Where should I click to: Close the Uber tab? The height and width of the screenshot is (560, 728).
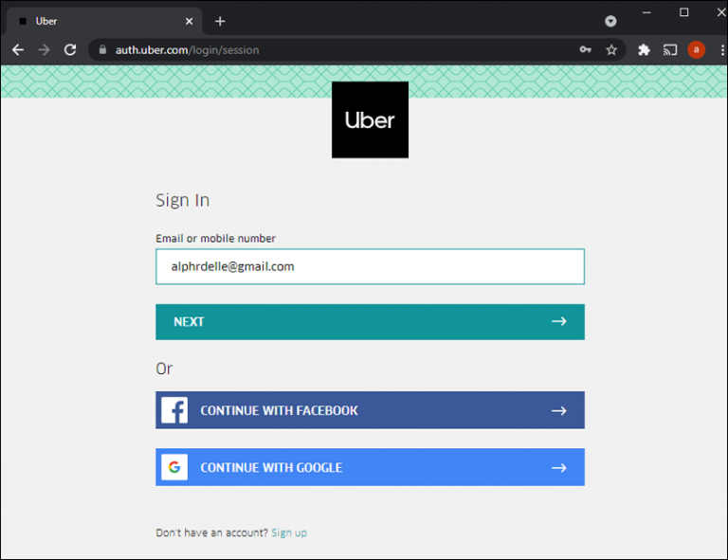coord(189,22)
